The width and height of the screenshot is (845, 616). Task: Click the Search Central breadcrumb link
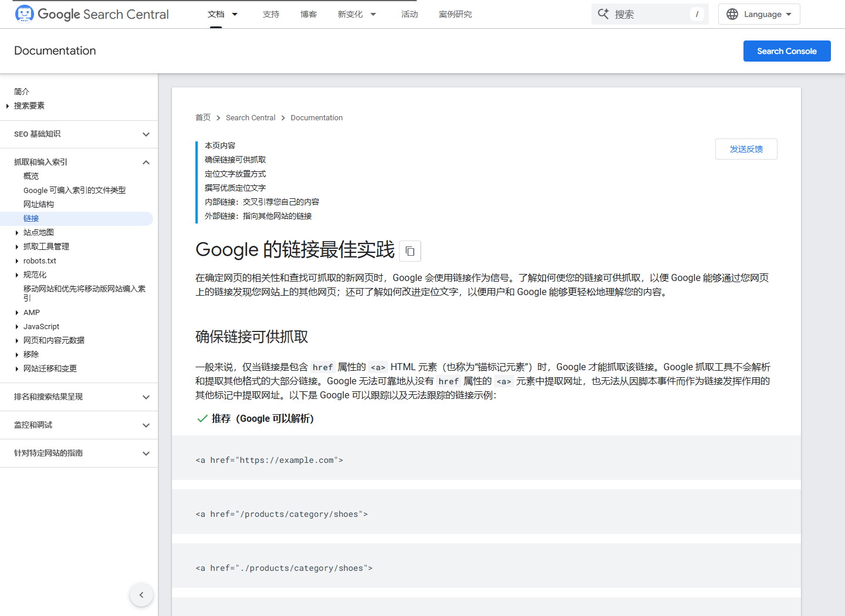tap(251, 117)
